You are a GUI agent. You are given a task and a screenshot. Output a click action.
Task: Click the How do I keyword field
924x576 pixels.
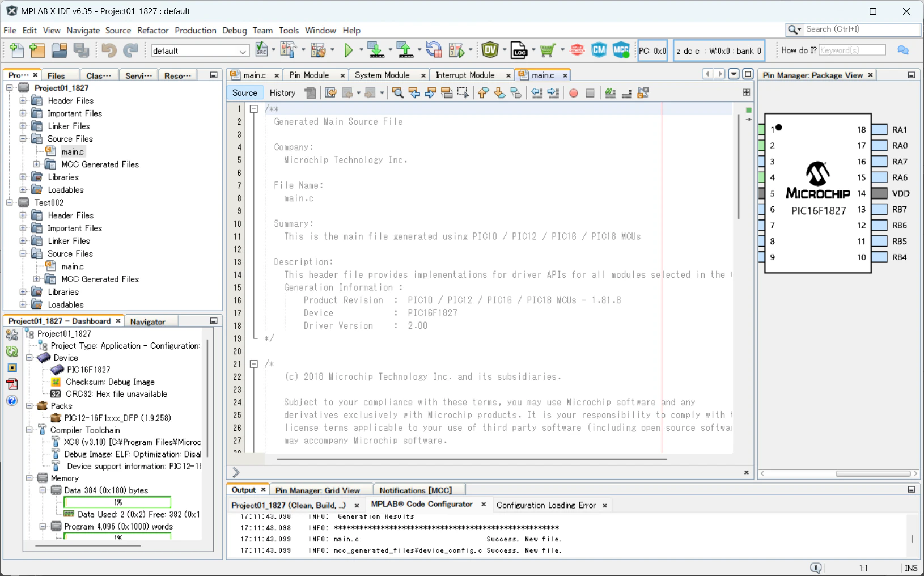[852, 50]
